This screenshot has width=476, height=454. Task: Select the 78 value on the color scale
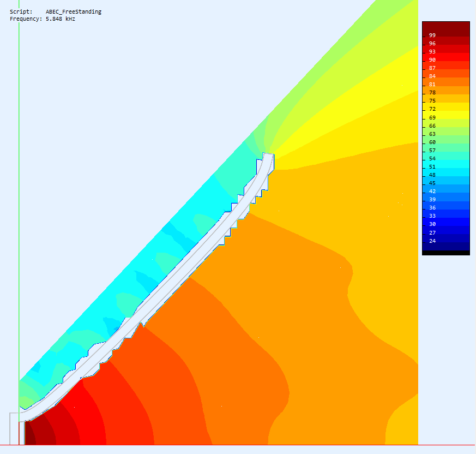[x=432, y=92]
